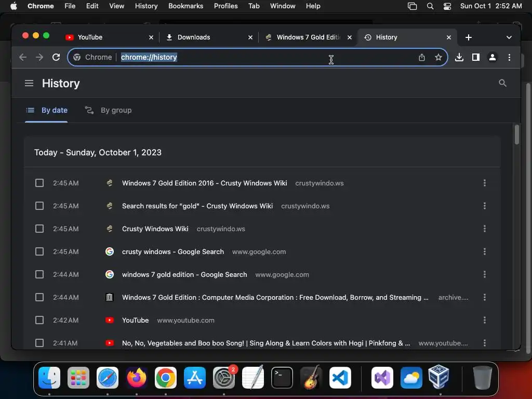Open Chrome's three-dot main menu
This screenshot has width=532, height=399.
pos(509,57)
